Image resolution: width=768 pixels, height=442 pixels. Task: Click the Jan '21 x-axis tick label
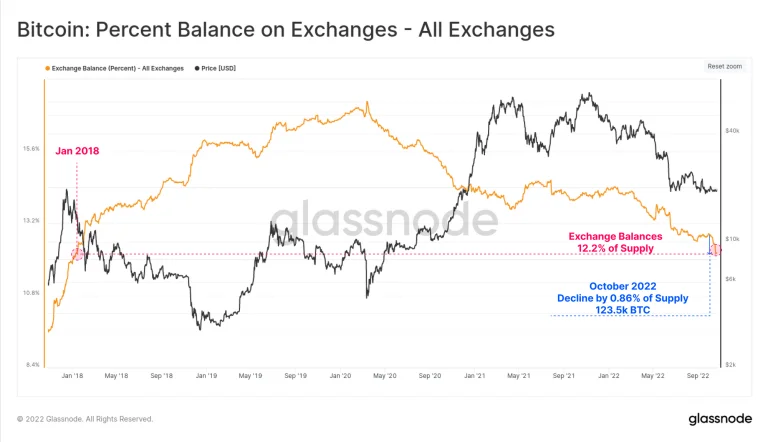point(473,376)
